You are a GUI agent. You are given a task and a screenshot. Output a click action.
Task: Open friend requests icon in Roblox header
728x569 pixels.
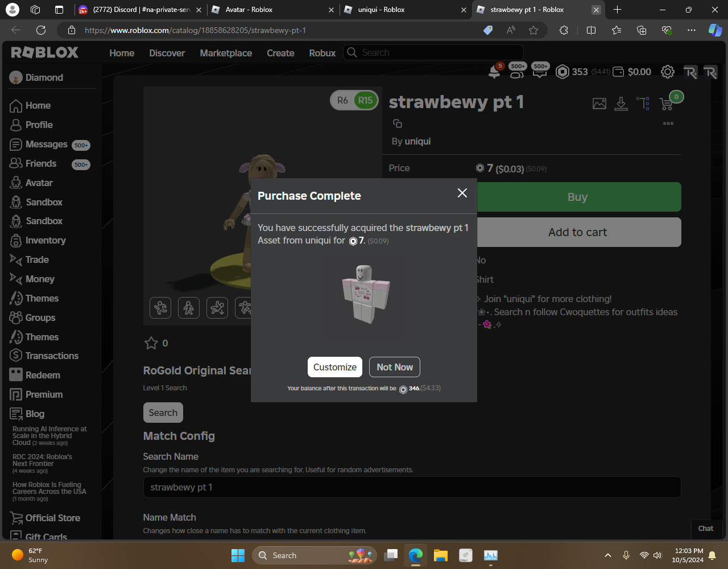(517, 71)
